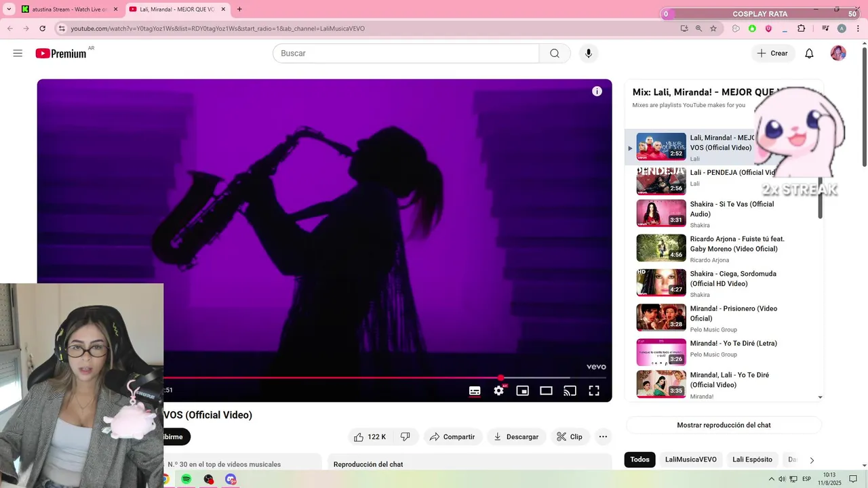Image resolution: width=868 pixels, height=488 pixels.
Task: Share the video via Compartir
Action: 452,437
